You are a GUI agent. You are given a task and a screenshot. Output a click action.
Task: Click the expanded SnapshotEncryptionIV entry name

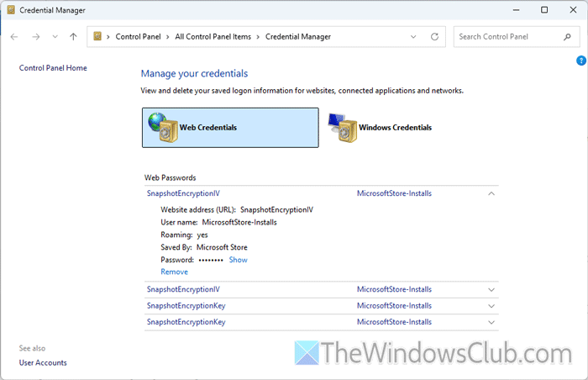(183, 193)
